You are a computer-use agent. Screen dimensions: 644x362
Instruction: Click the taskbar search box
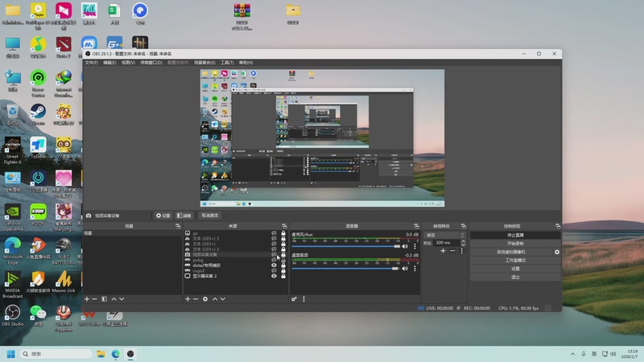(56, 354)
